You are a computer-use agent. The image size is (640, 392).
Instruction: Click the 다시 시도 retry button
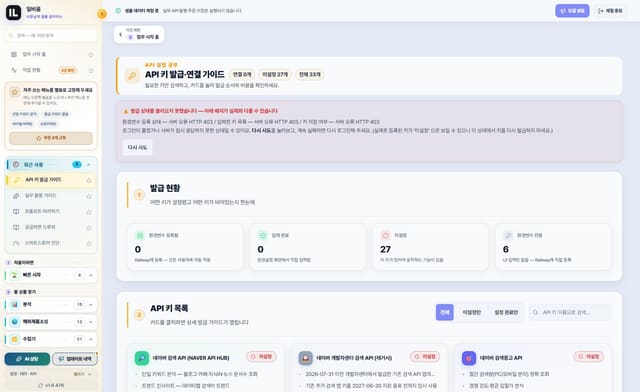(138, 147)
